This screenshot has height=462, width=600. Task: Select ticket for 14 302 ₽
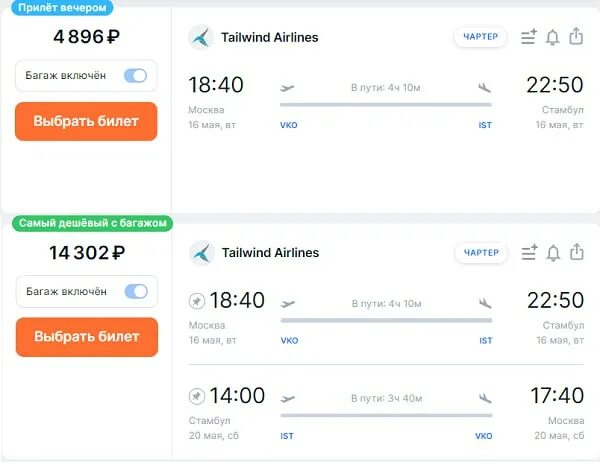[86, 337]
